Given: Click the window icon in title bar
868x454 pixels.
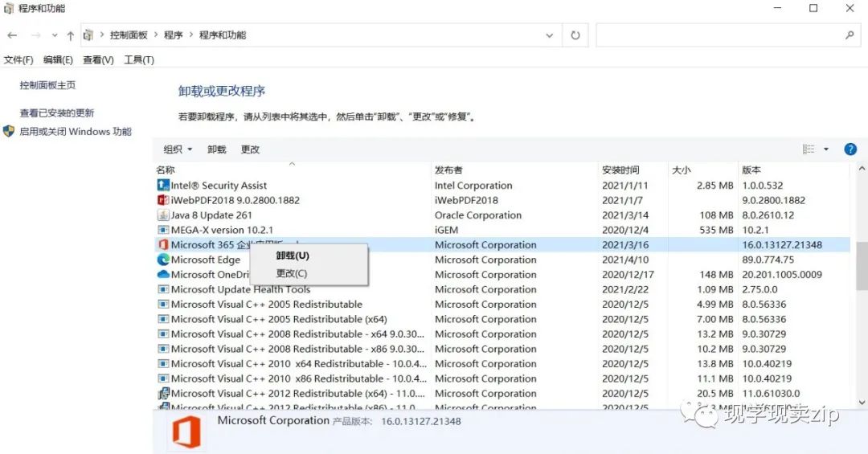Looking at the screenshot, I should tap(9, 8).
